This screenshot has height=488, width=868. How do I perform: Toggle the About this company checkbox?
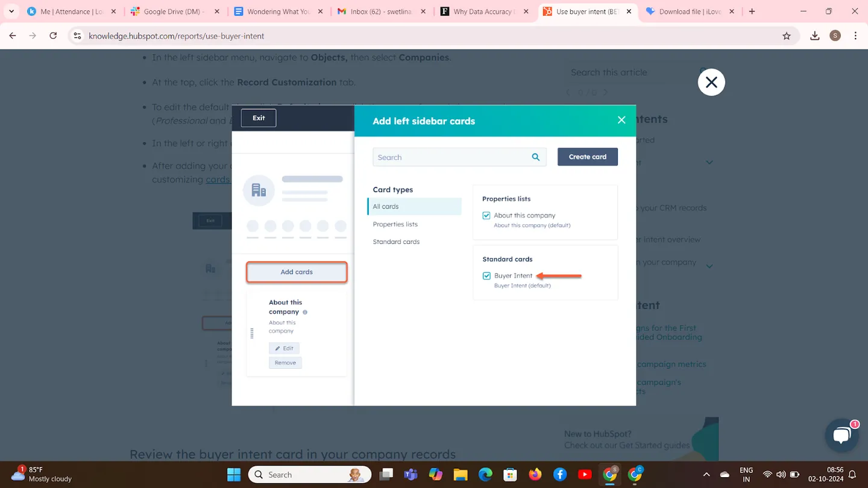tap(486, 216)
